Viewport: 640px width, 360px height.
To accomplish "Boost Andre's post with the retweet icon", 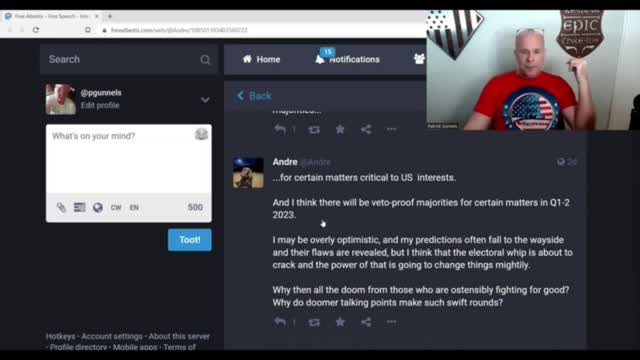I will coord(314,322).
